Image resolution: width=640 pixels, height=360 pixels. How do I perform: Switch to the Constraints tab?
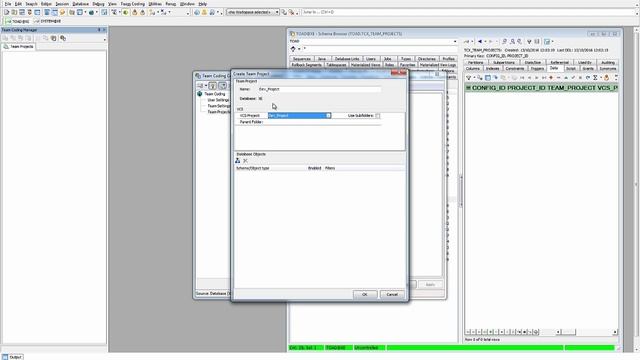515,69
